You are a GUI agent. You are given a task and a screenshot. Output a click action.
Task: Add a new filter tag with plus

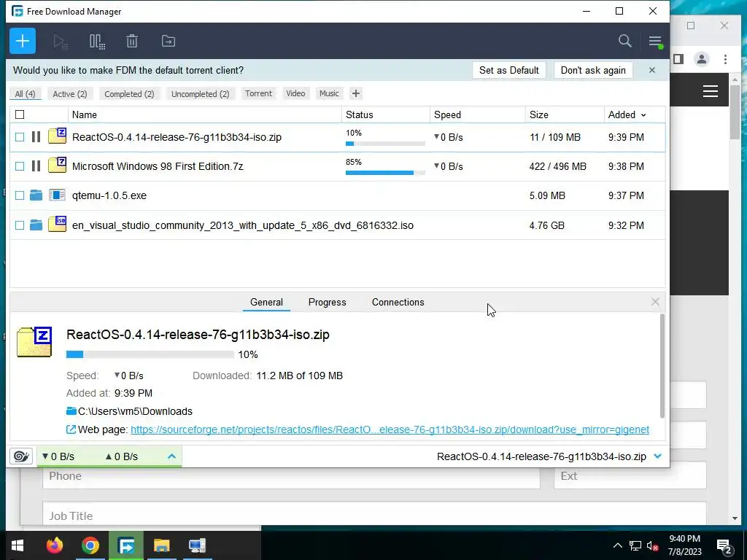tap(355, 93)
